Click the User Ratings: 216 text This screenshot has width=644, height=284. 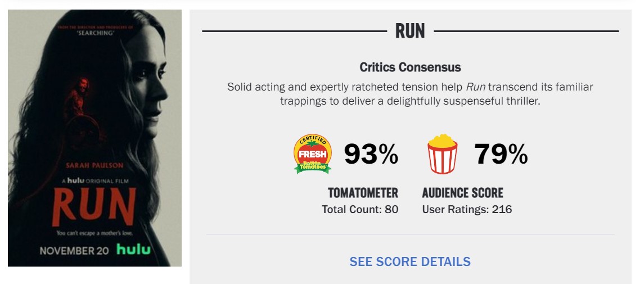tap(467, 210)
